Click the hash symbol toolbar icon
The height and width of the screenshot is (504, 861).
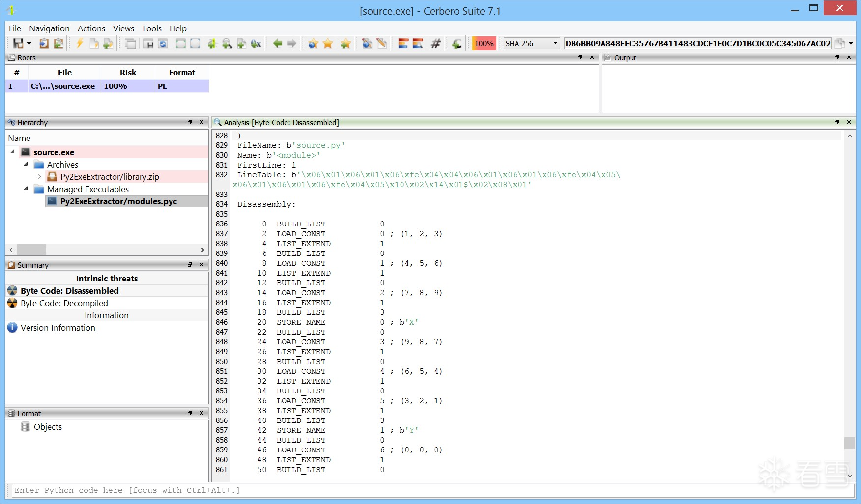pyautogui.click(x=435, y=44)
